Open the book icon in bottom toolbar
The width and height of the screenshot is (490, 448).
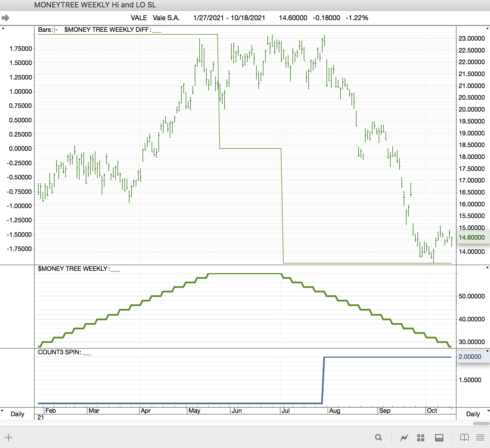click(464, 437)
